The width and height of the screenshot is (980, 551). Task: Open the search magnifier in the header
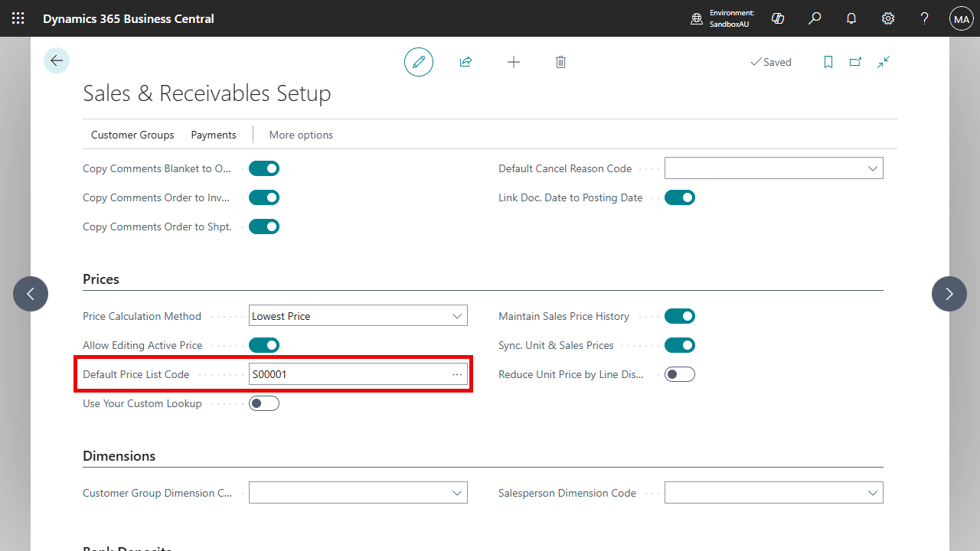[x=815, y=18]
